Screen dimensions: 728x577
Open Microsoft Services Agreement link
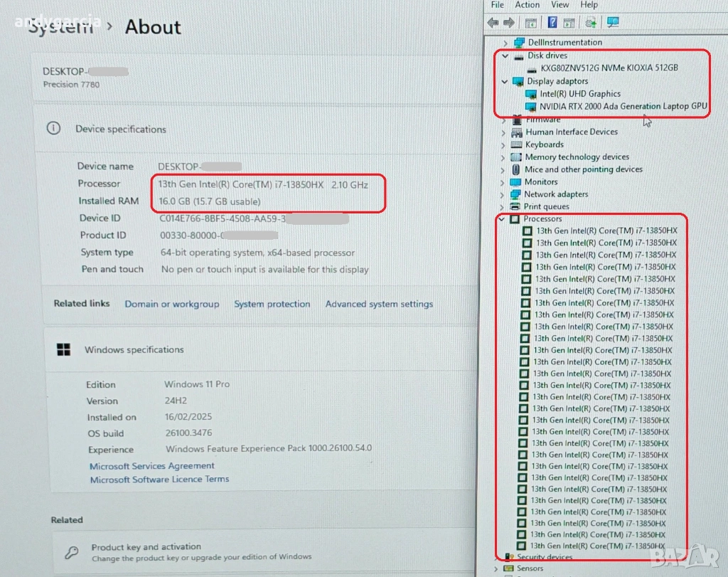coord(152,466)
